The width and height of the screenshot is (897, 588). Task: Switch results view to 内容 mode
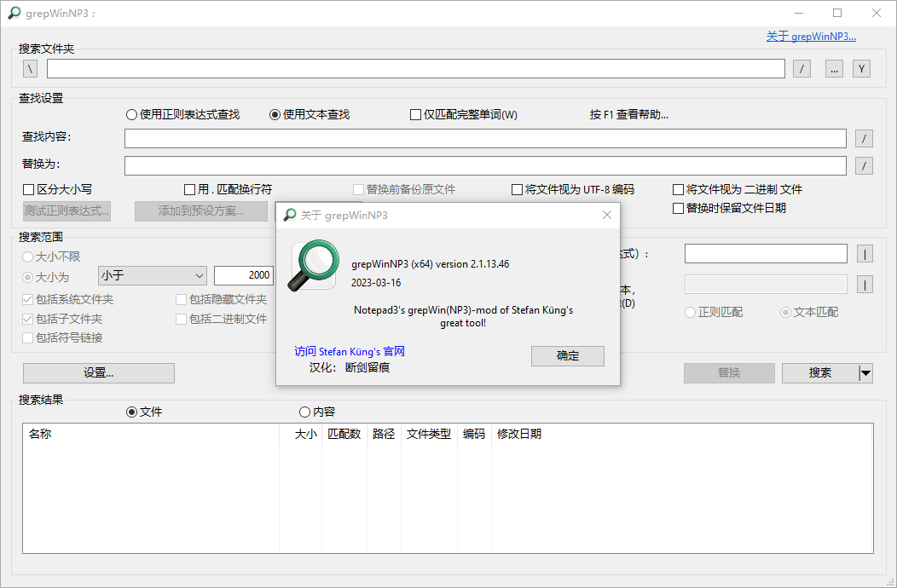click(304, 411)
